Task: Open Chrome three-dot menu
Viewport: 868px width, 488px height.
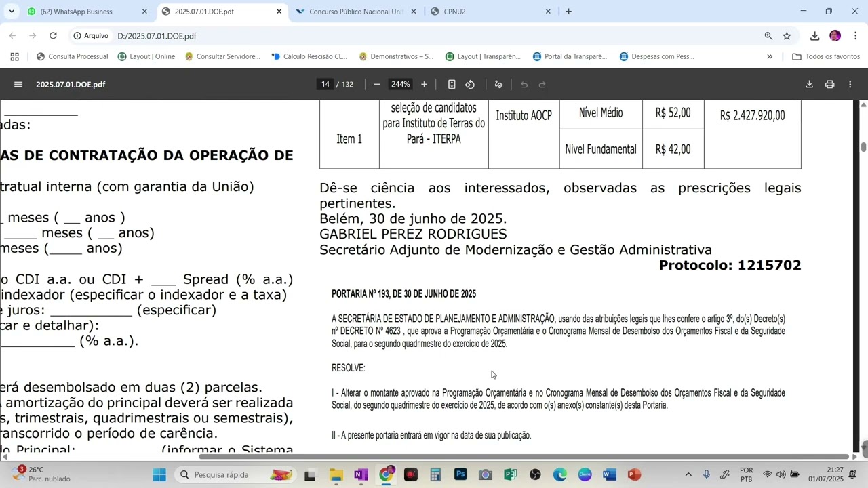Action: tap(855, 36)
